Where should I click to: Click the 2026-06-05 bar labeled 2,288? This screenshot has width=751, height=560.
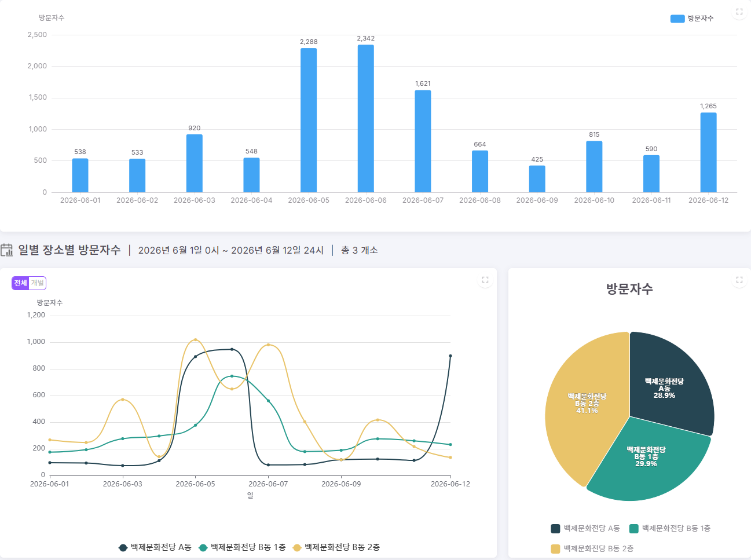point(309,120)
